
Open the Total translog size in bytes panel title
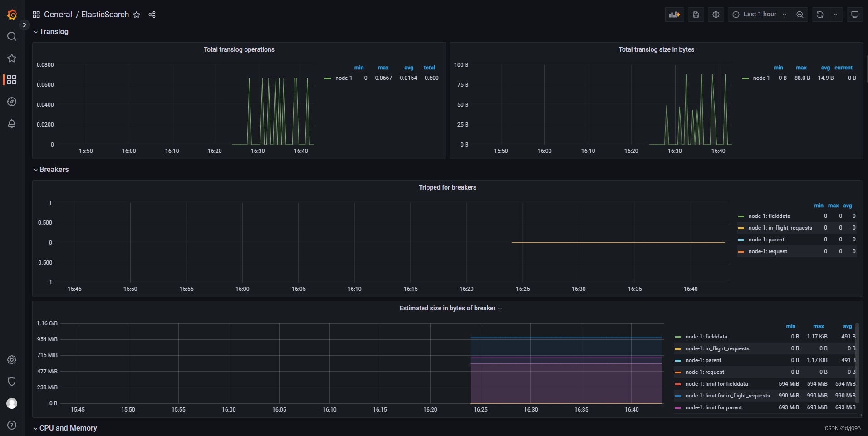[x=656, y=49]
